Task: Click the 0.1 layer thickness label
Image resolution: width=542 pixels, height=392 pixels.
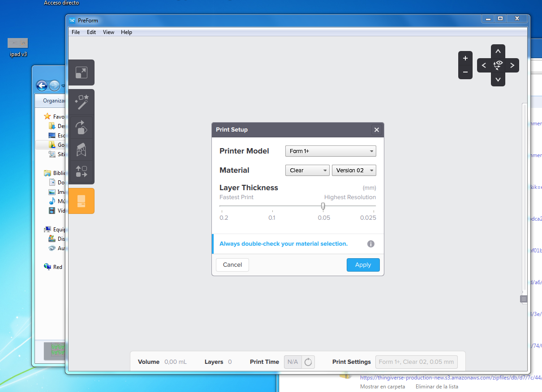Action: tap(272, 218)
